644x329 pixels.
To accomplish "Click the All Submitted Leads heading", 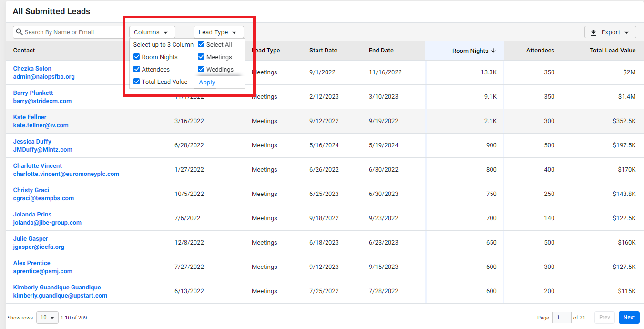I will [x=51, y=11].
